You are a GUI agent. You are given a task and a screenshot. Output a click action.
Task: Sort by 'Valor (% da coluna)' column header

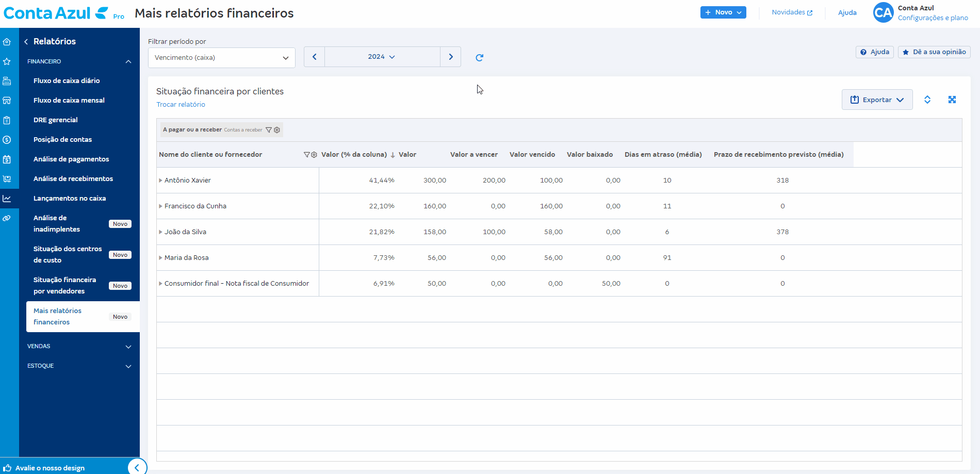tap(354, 155)
